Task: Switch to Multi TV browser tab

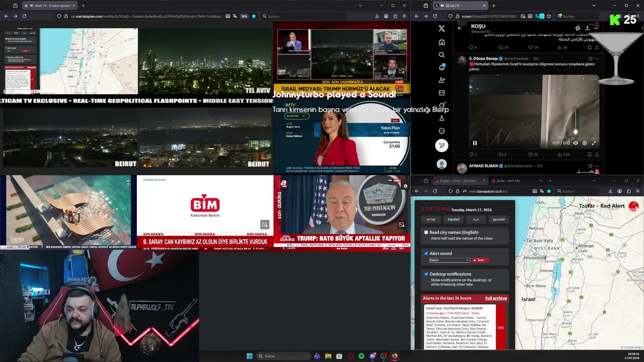Action: (x=49, y=6)
